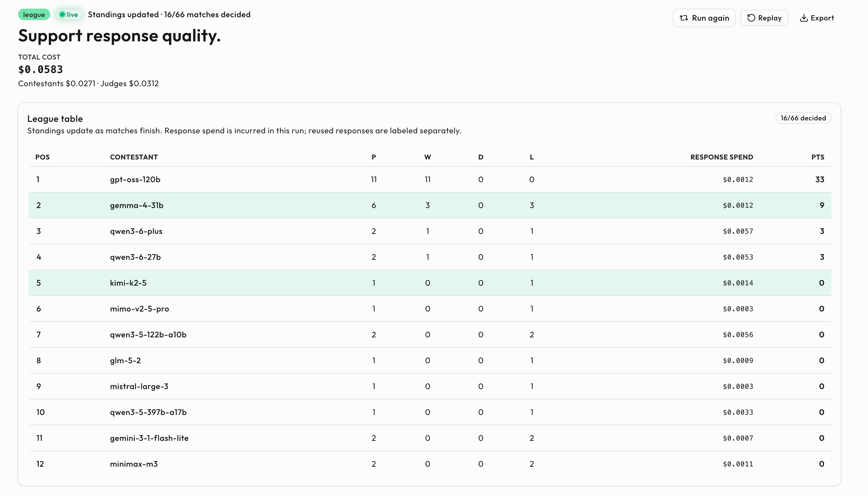Click position number 10 in the table

[x=40, y=412]
